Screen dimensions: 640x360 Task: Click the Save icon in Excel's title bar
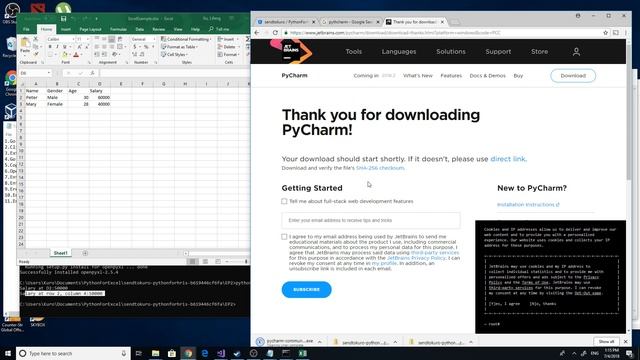click(63, 19)
